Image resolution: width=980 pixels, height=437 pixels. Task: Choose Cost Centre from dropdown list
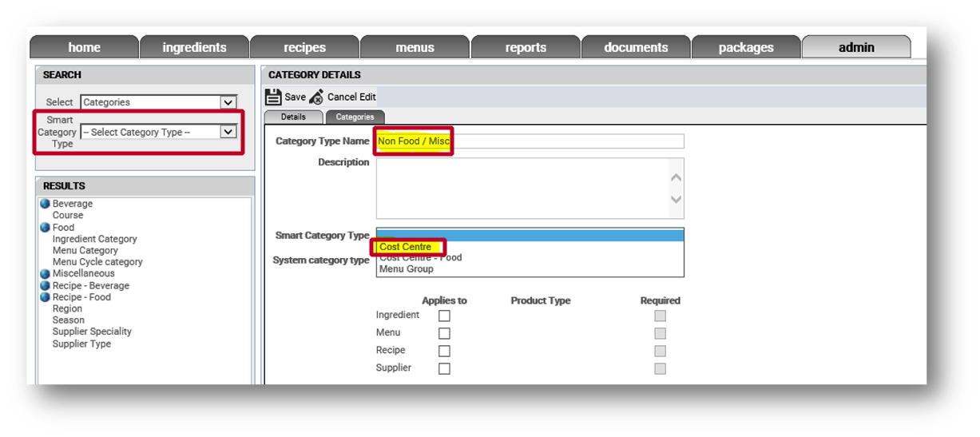pos(405,247)
